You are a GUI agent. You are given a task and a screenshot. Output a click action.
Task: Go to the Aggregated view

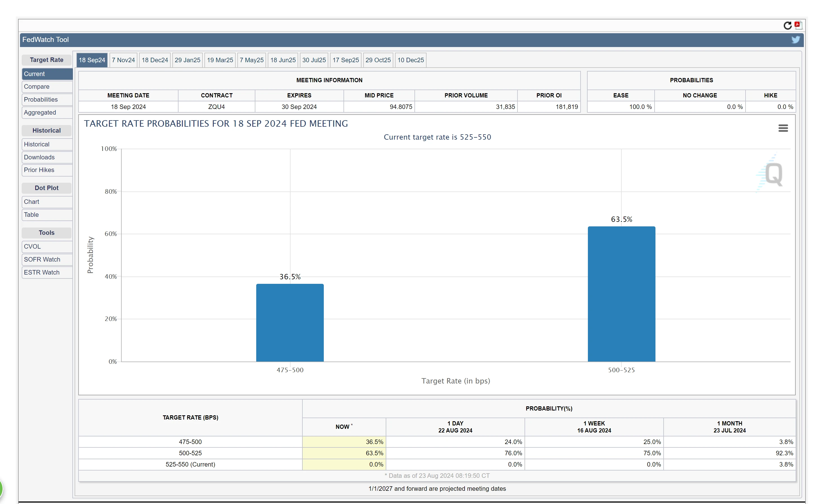(47, 113)
